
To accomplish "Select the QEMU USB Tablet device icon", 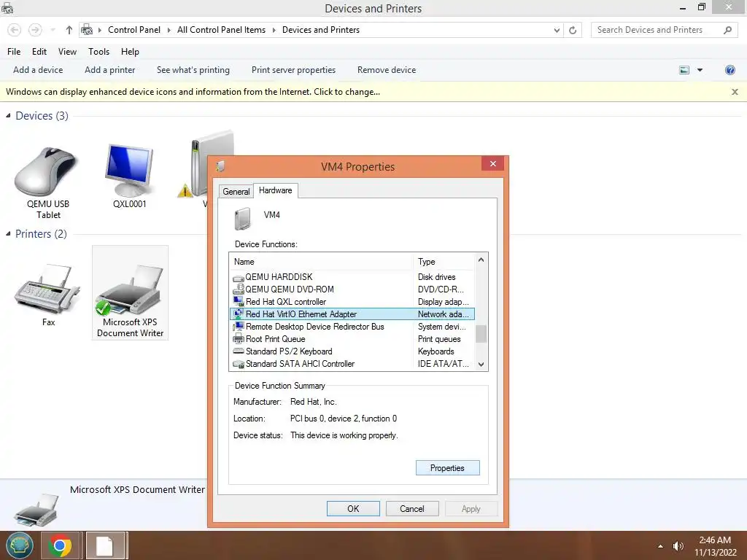I will click(46, 172).
